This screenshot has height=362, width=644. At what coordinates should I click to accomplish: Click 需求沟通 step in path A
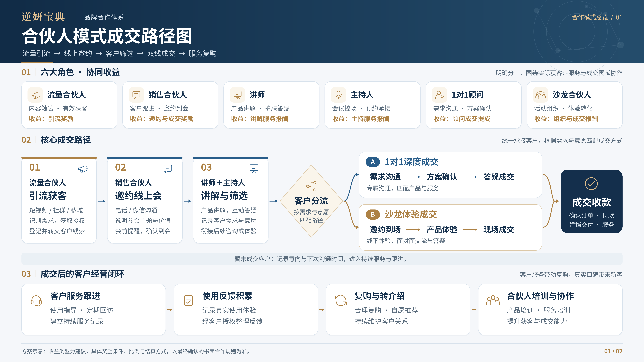[x=385, y=177]
